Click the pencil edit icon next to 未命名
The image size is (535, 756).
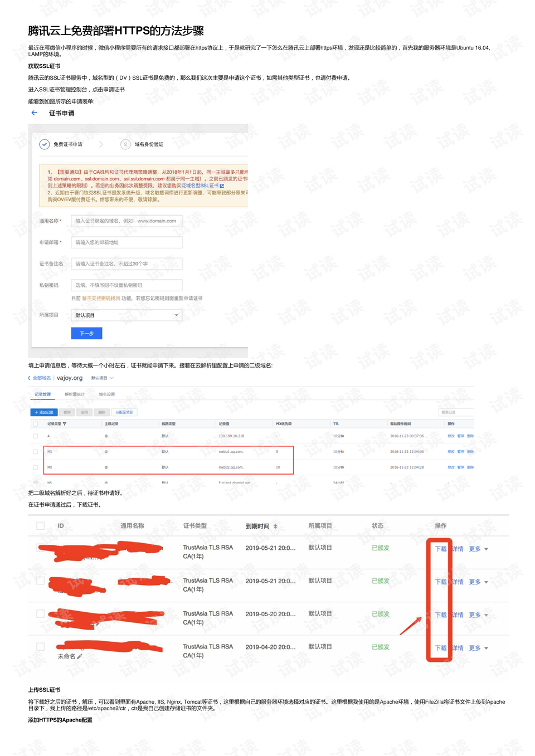tap(80, 656)
